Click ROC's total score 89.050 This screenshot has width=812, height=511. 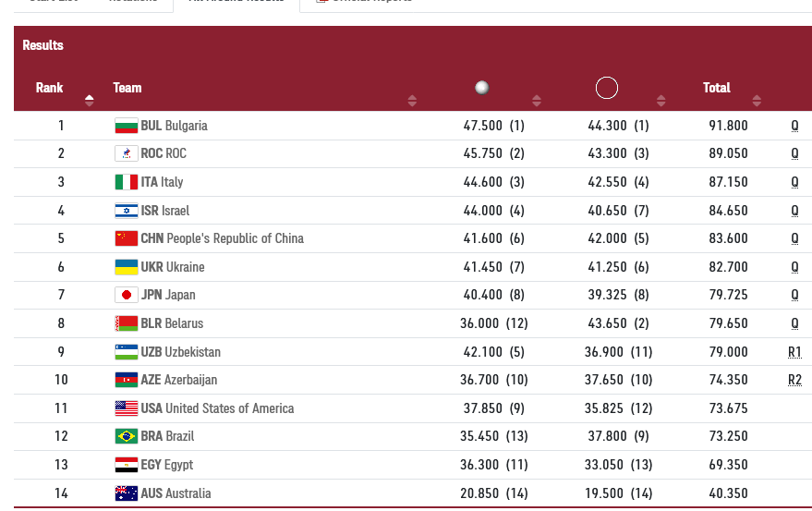click(x=728, y=153)
